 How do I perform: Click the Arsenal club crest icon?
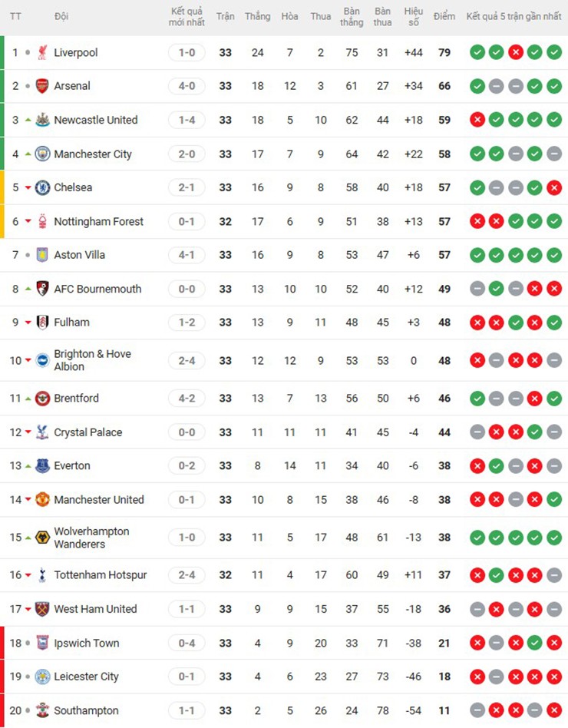click(42, 86)
